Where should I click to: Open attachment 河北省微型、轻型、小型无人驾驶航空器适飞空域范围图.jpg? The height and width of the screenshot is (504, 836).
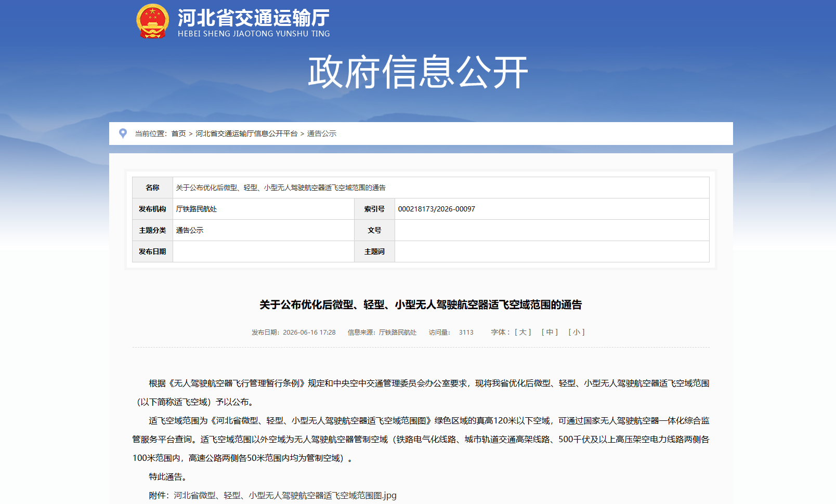tap(285, 495)
